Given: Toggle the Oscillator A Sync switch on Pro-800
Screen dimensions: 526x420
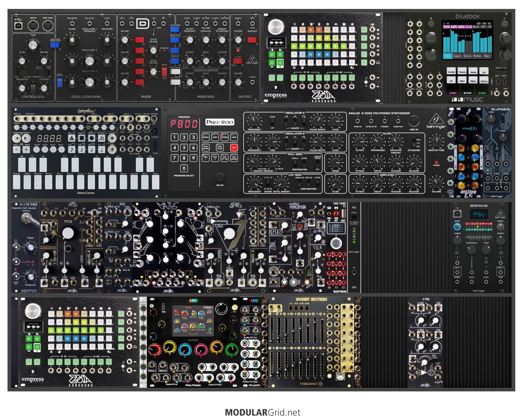Looking at the screenshot, I should (x=273, y=123).
